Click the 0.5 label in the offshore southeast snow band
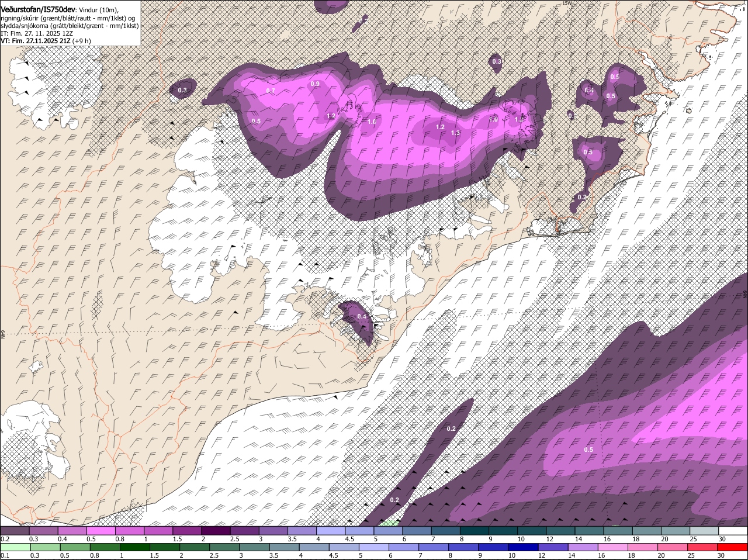 pyautogui.click(x=588, y=450)
